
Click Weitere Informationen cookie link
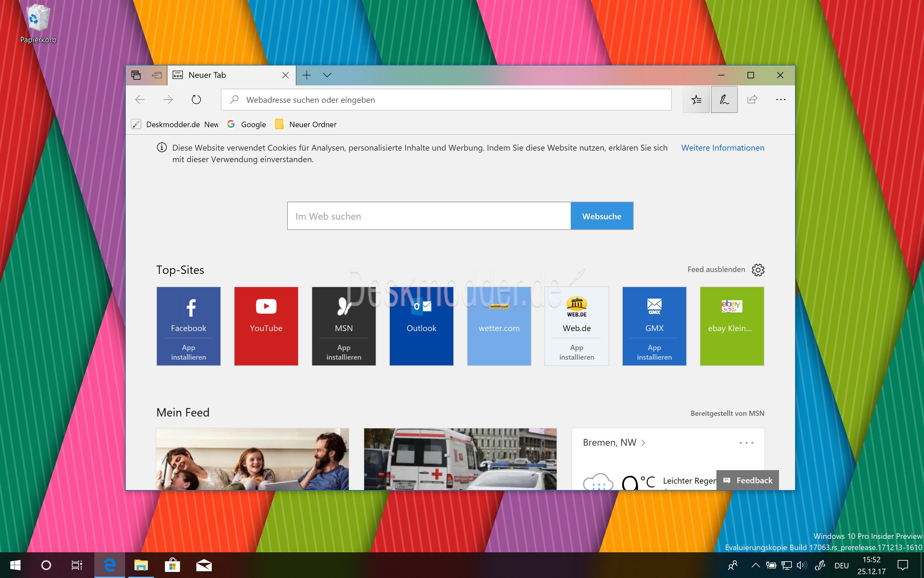(723, 148)
